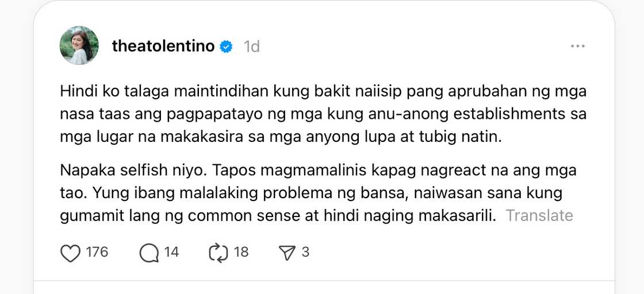Screen dimensions: 644x294
Task: Go to the theatolentino username profile
Action: (x=164, y=47)
